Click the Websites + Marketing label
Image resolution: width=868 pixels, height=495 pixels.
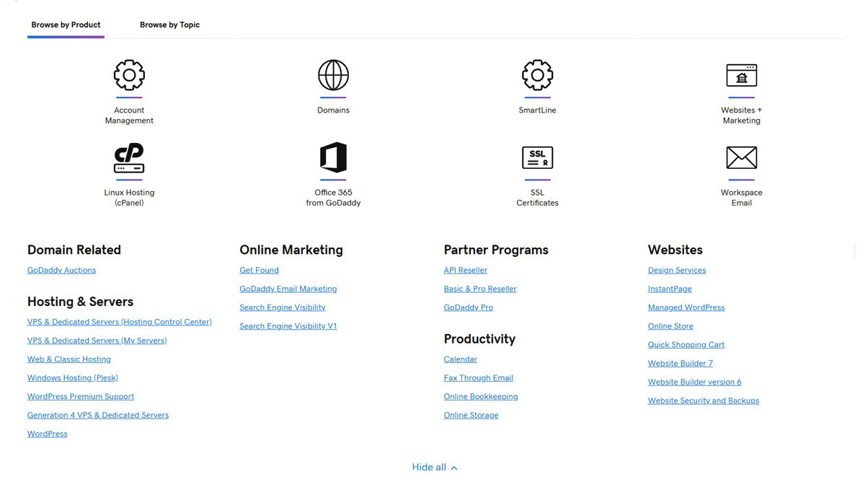coord(741,115)
